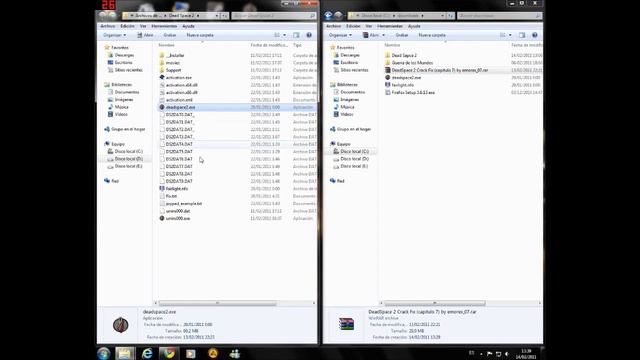This screenshot has height=360, width=640.
Task: Click the back arrow in right window
Action: point(328,16)
